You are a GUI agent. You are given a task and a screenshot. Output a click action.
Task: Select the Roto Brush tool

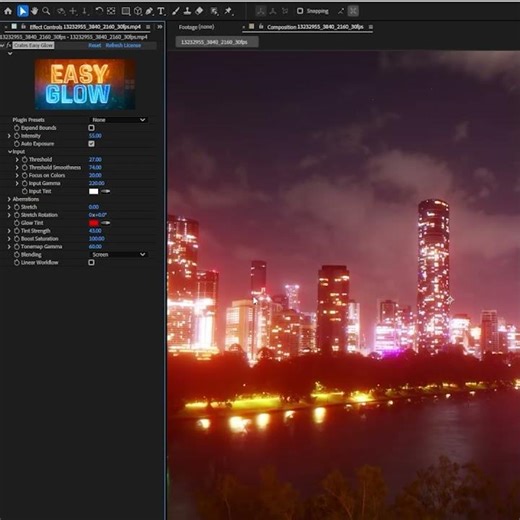pos(214,11)
